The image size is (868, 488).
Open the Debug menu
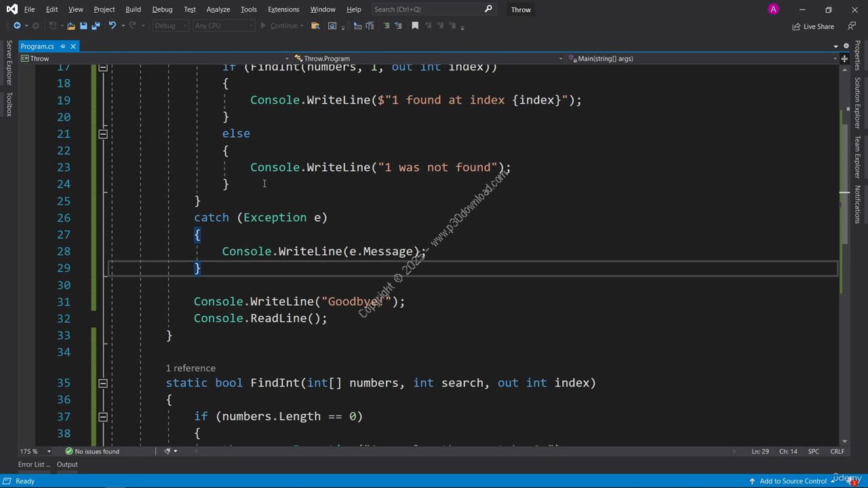pyautogui.click(x=162, y=9)
